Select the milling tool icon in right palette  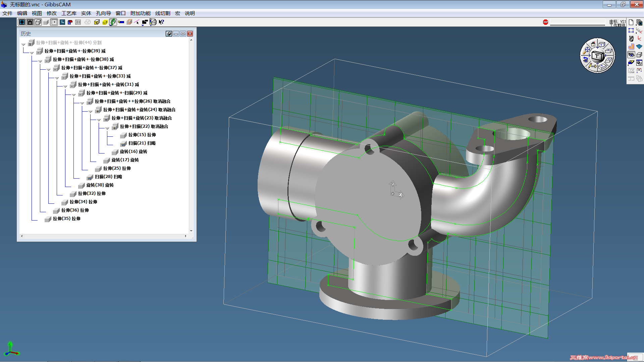(x=631, y=38)
